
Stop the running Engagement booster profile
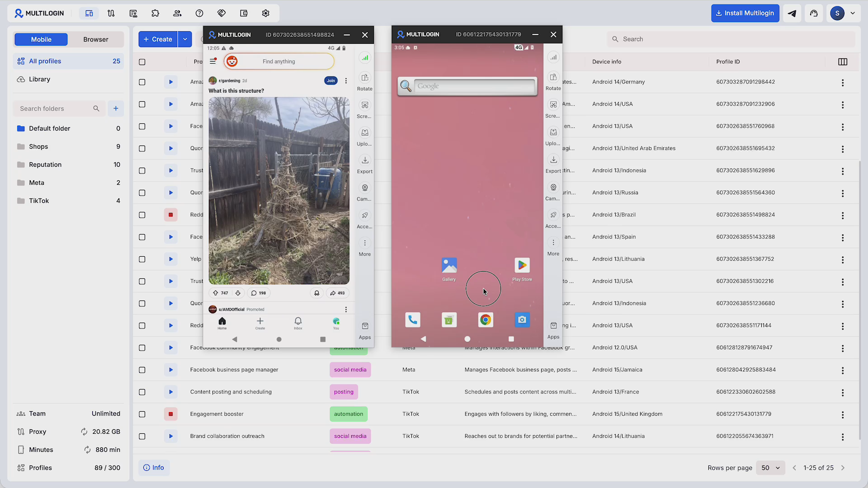click(x=170, y=414)
